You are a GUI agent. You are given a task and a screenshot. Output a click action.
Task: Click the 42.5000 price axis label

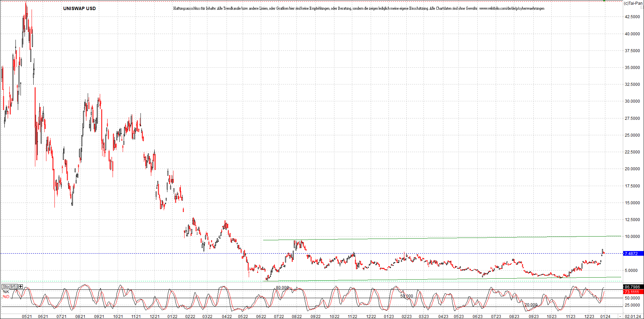pos(632,17)
